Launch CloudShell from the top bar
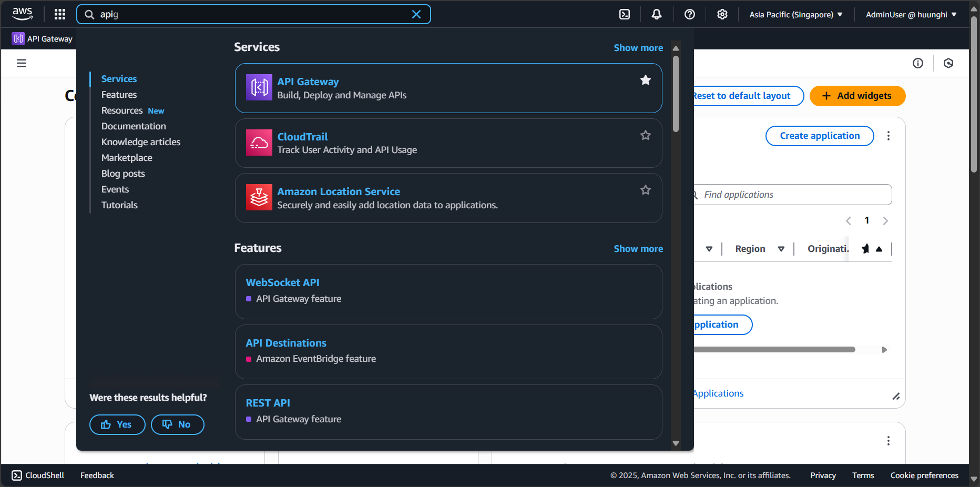The width and height of the screenshot is (980, 487). pyautogui.click(x=625, y=14)
